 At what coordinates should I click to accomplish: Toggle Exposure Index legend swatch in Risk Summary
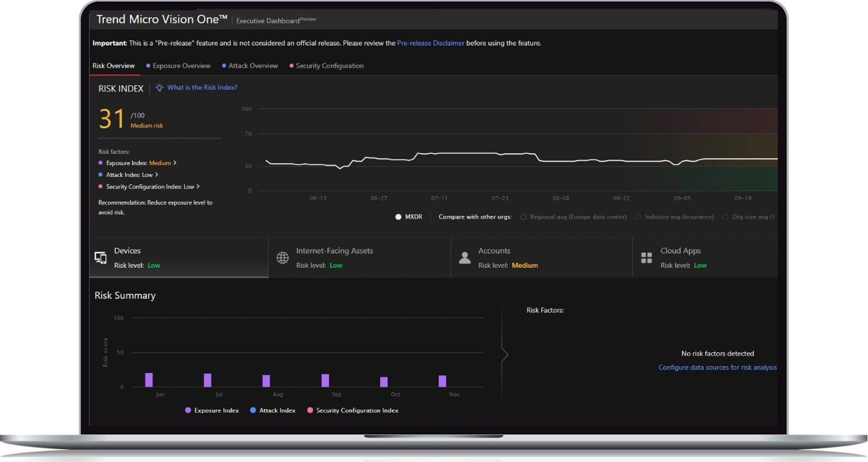point(188,410)
